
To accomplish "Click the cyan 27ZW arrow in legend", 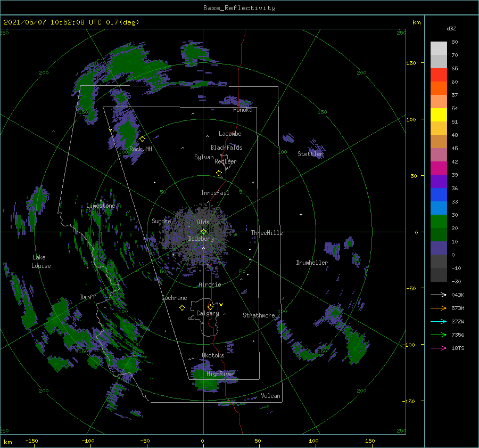I will (x=439, y=321).
